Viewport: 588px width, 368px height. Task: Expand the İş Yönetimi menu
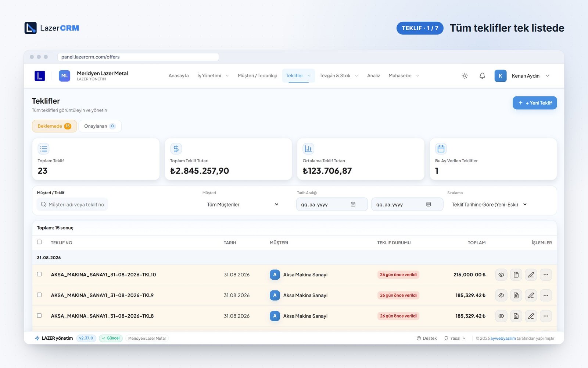[213, 76]
